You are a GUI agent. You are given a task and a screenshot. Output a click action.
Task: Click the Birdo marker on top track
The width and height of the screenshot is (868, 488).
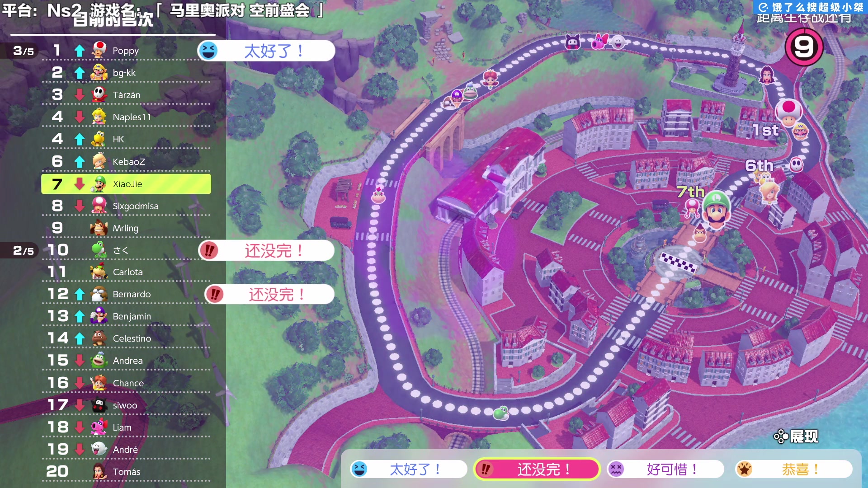pos(601,42)
